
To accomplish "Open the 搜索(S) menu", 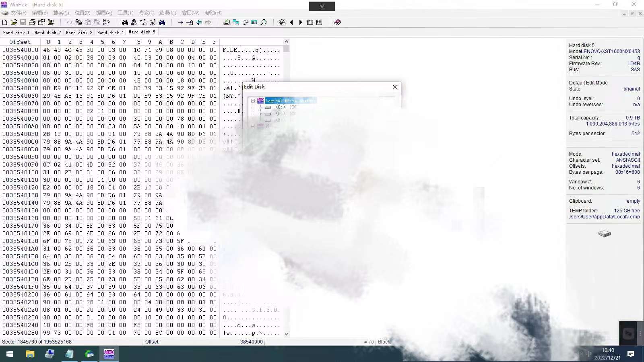I will pyautogui.click(x=61, y=13).
